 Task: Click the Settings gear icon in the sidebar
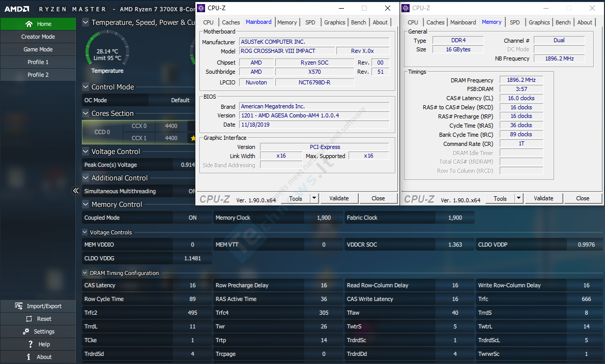(x=26, y=331)
